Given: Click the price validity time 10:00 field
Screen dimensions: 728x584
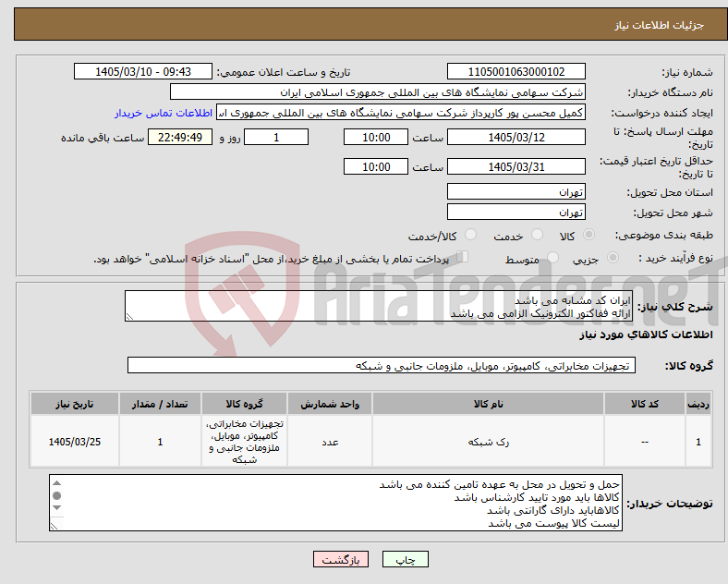Looking at the screenshot, I should point(376,166).
